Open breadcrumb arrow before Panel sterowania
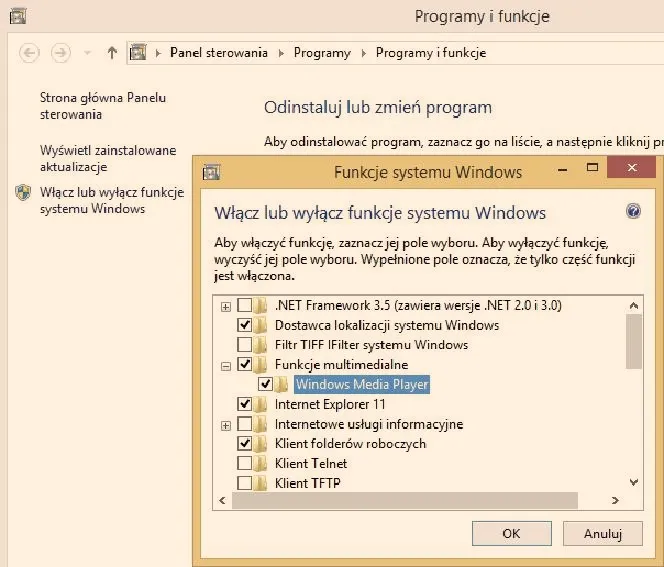Viewport: 664px width, 567px height. pyautogui.click(x=158, y=53)
